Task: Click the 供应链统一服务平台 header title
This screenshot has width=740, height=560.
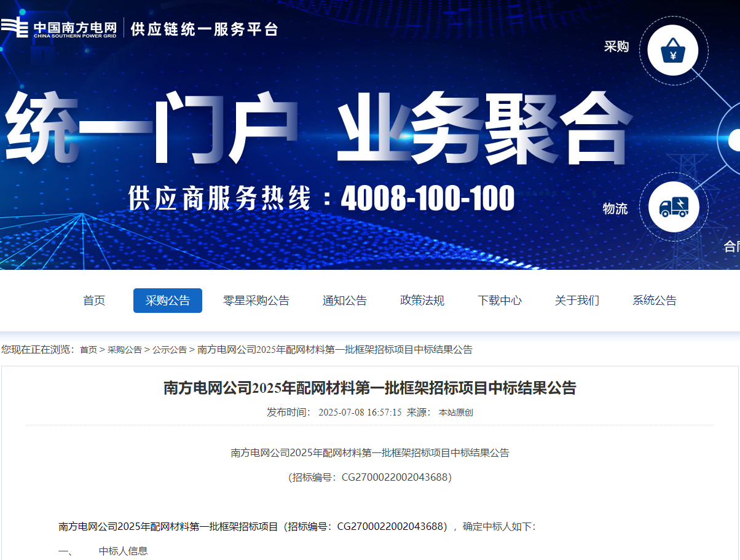Action: tap(204, 29)
